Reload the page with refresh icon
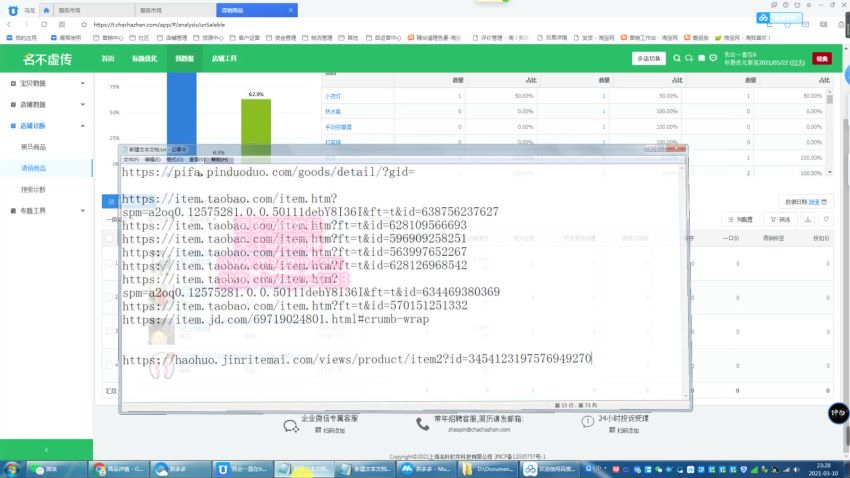Screen dimensions: 850x478 [44, 24]
